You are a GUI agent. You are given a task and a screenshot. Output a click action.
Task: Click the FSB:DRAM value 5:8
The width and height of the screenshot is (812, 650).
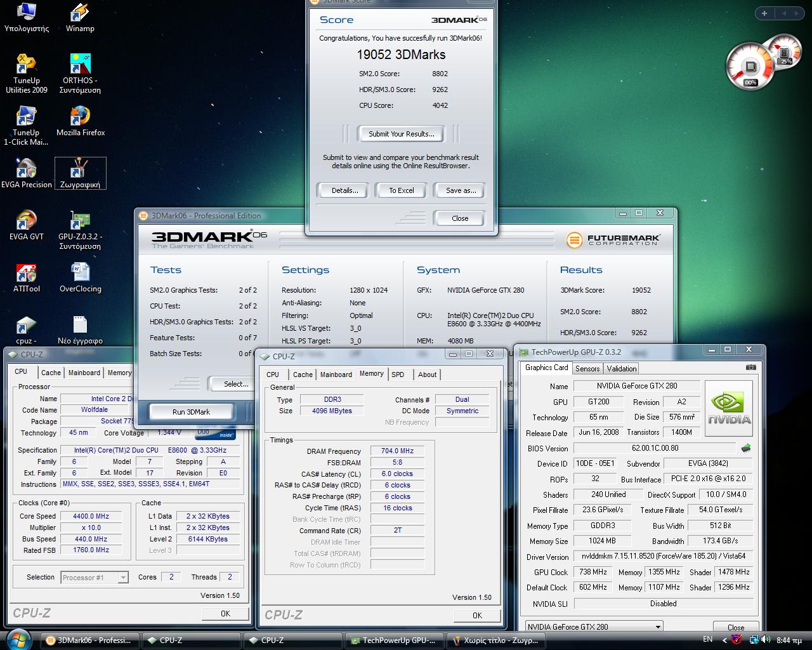click(397, 463)
